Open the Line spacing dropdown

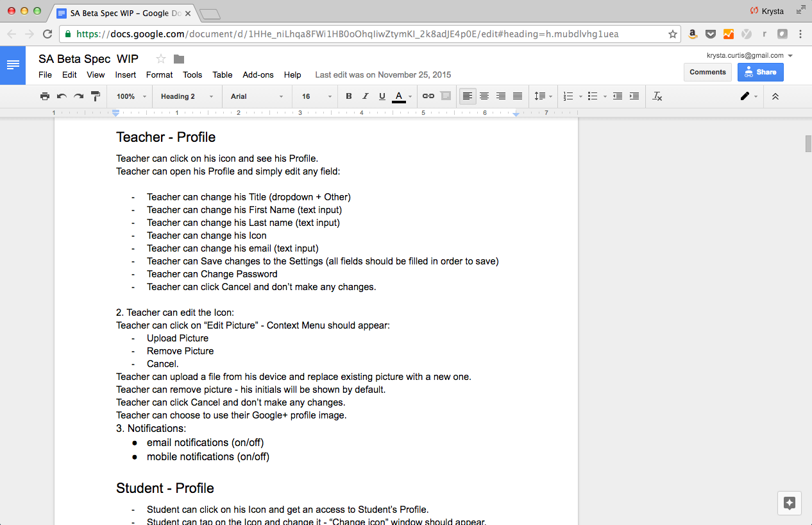(543, 96)
